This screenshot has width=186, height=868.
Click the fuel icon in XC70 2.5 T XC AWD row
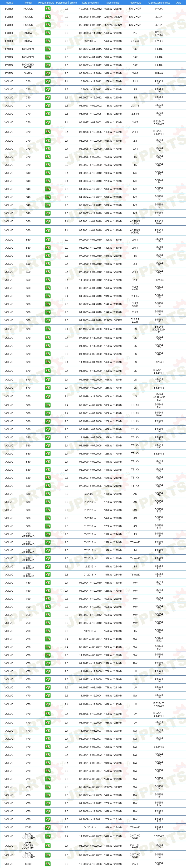pyautogui.click(x=48, y=855)
